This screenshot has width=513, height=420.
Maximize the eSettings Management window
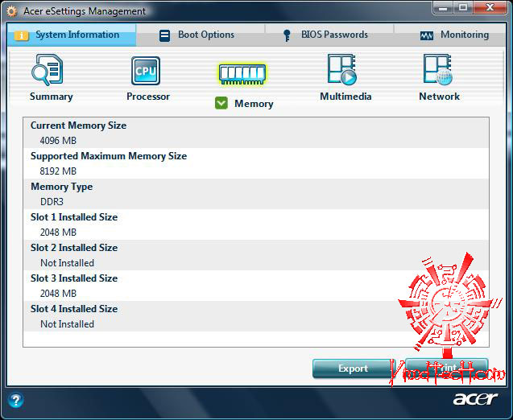click(463, 8)
